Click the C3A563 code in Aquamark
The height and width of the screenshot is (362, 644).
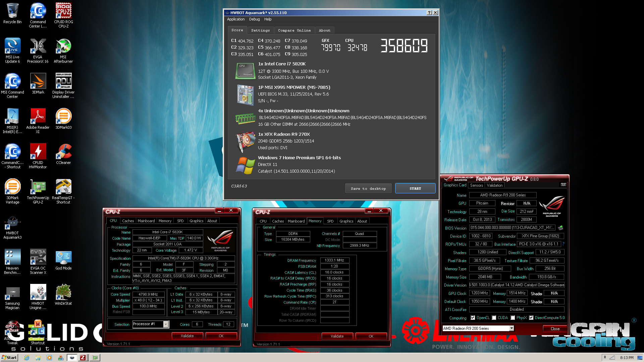tap(239, 186)
